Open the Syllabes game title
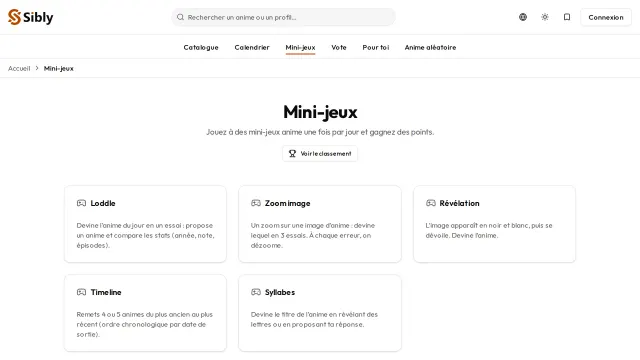The image size is (640, 360). coord(280,292)
